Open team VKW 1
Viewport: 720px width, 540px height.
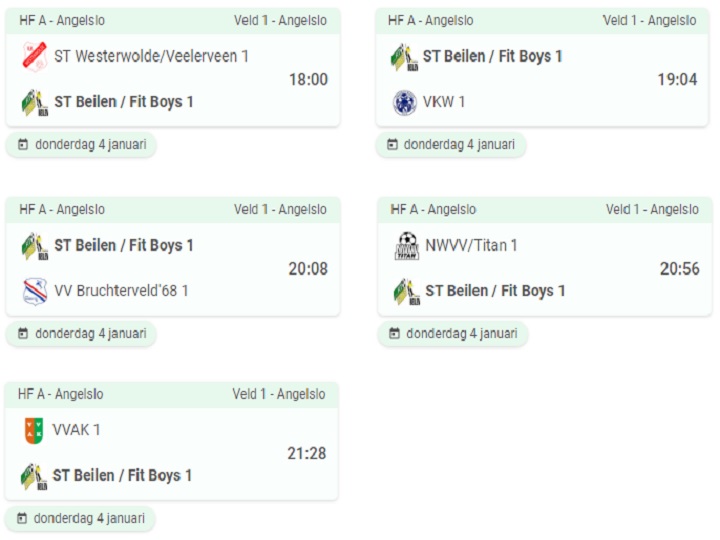444,102
